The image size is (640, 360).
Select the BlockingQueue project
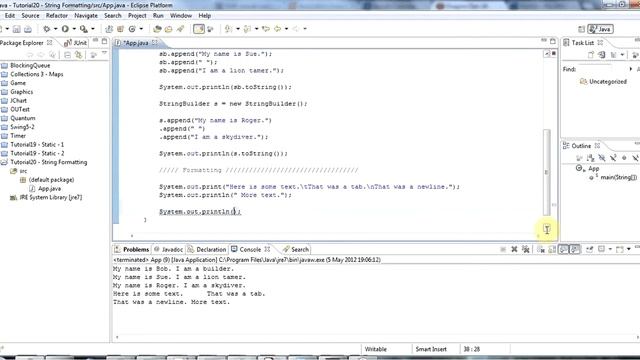click(x=30, y=65)
